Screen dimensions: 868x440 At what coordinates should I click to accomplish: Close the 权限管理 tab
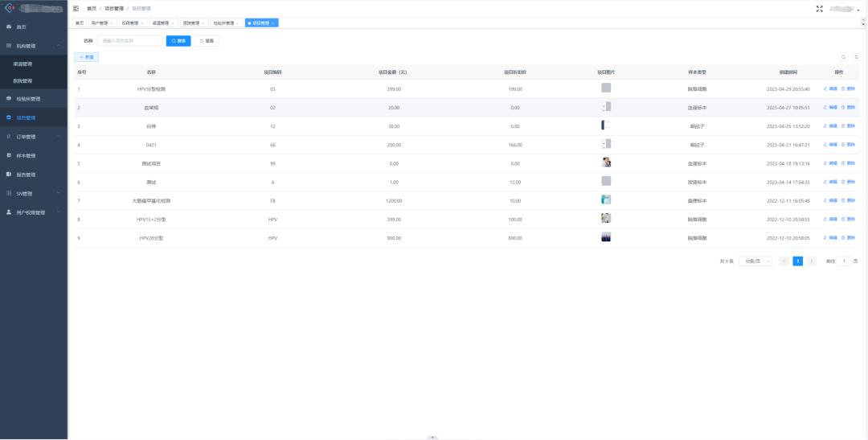click(x=142, y=23)
